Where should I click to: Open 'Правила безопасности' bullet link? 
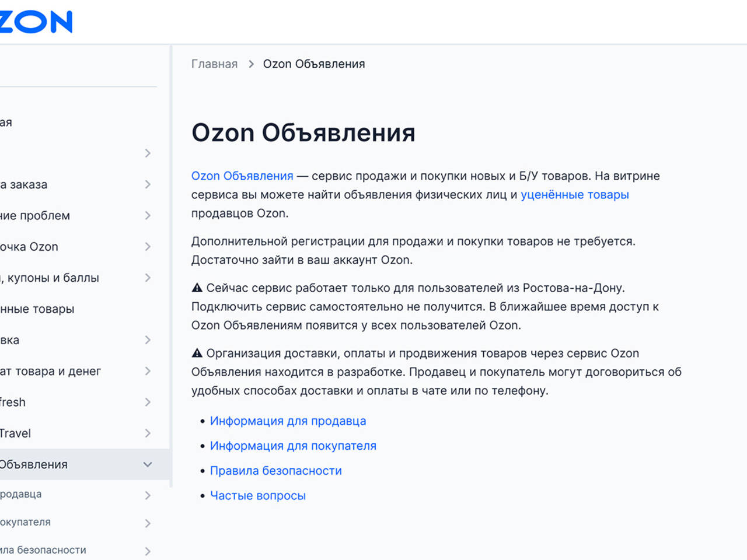pos(275,471)
